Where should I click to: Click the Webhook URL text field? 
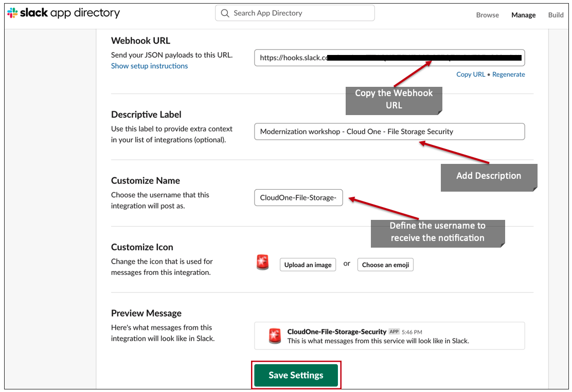(x=389, y=58)
